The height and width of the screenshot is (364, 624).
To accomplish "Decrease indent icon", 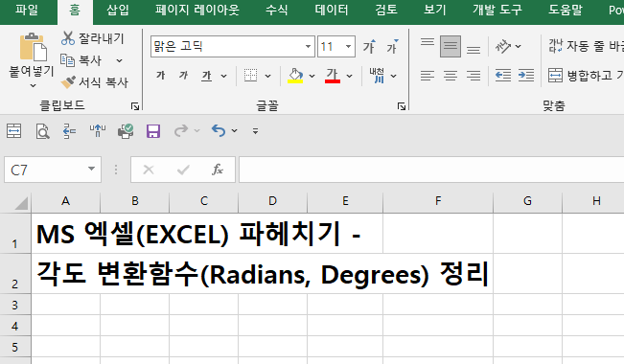I will pos(503,75).
